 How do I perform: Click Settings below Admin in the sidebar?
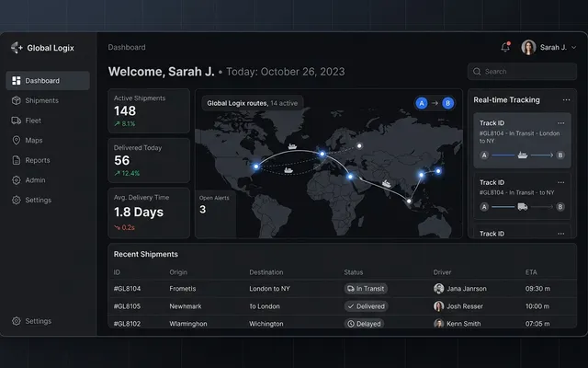tap(39, 201)
